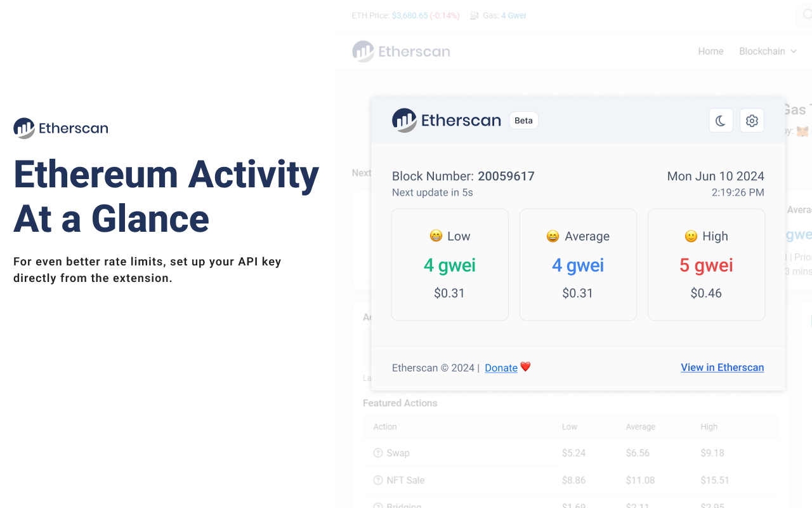Image resolution: width=812 pixels, height=508 pixels.
Task: Click the heart icon beside Donate
Action: pos(525,366)
